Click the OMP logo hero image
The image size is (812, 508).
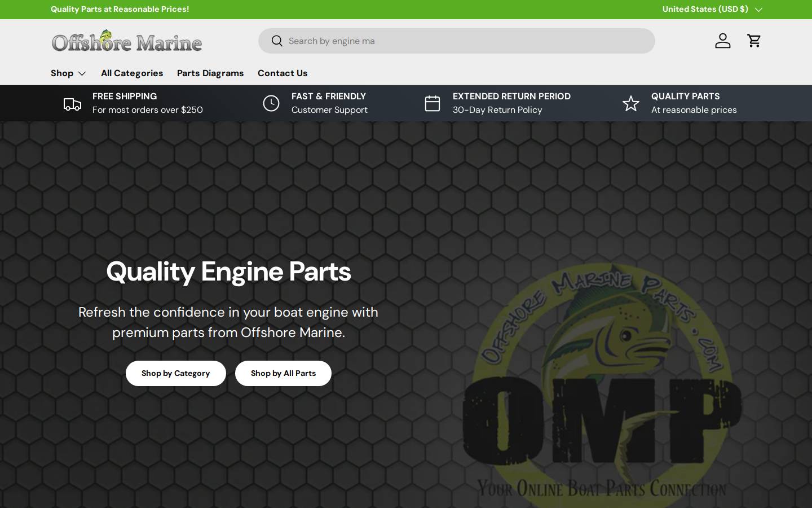pos(602,384)
